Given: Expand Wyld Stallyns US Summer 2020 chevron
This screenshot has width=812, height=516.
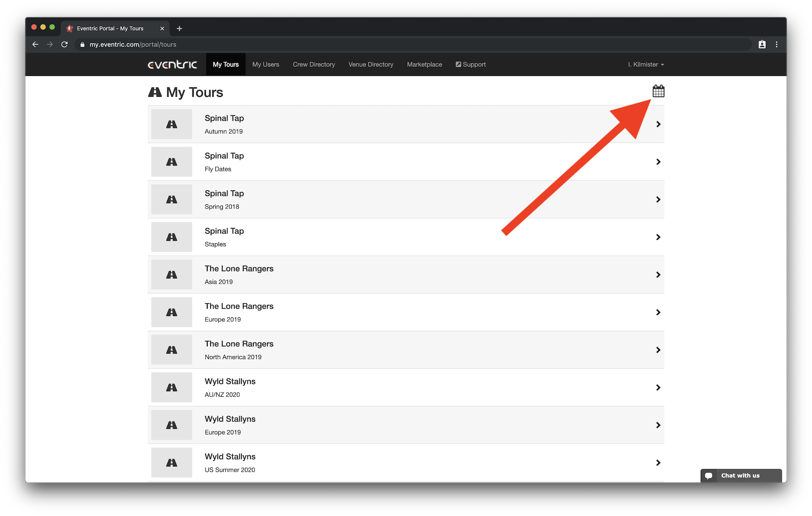Looking at the screenshot, I should [658, 463].
